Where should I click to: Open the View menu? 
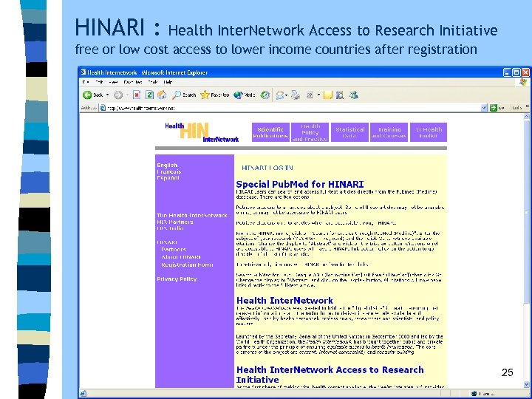coord(113,82)
